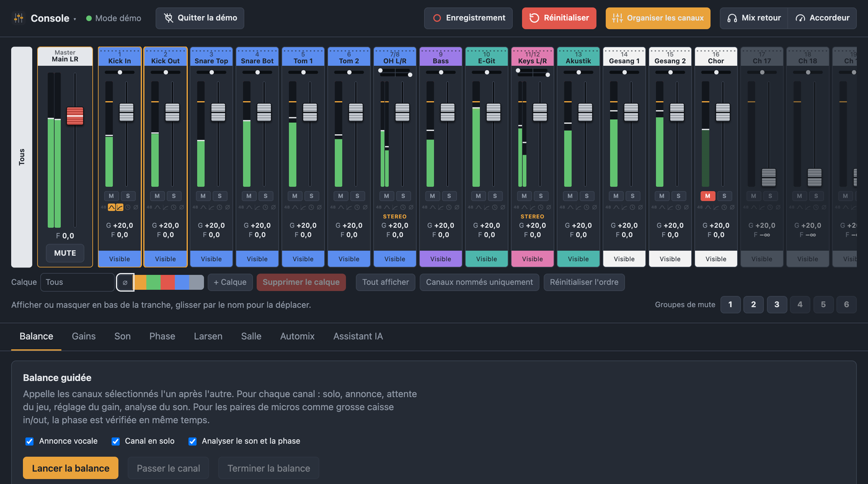Image resolution: width=868 pixels, height=484 pixels.
Task: Switch to the Gains tab
Action: point(84,336)
